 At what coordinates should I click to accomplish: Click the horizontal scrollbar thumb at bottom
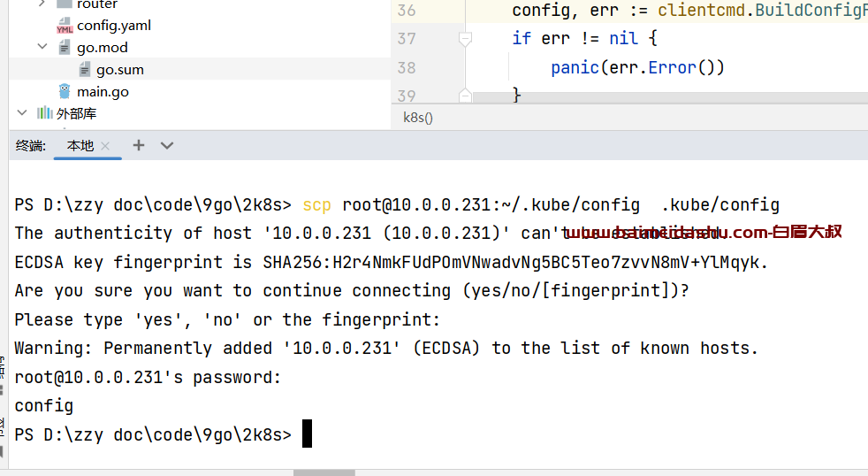tap(324, 472)
